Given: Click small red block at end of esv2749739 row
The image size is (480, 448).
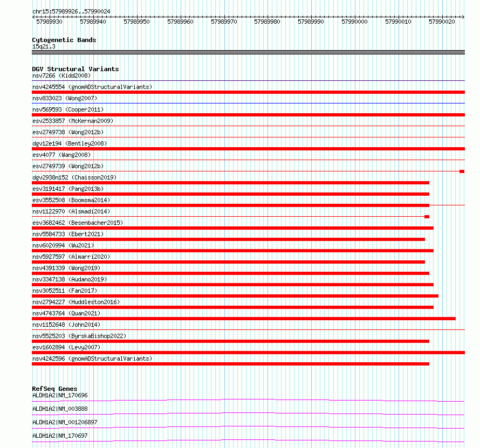Looking at the screenshot, I should click(462, 171).
